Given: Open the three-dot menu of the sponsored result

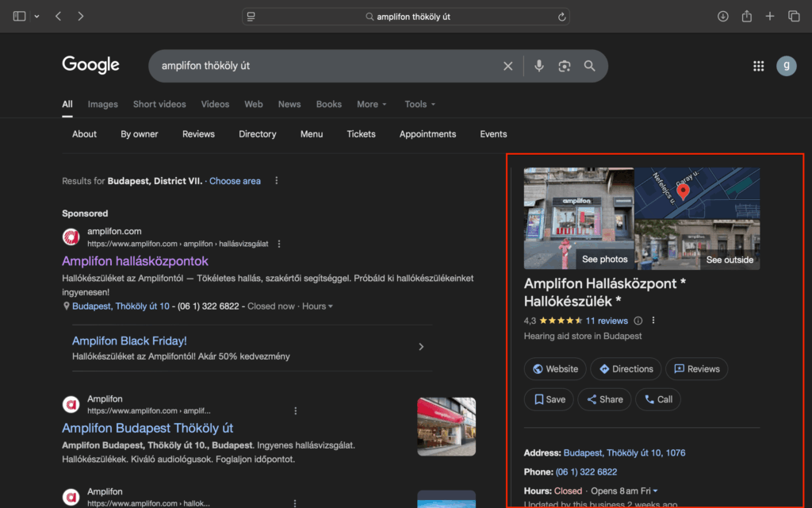Looking at the screenshot, I should click(x=279, y=244).
